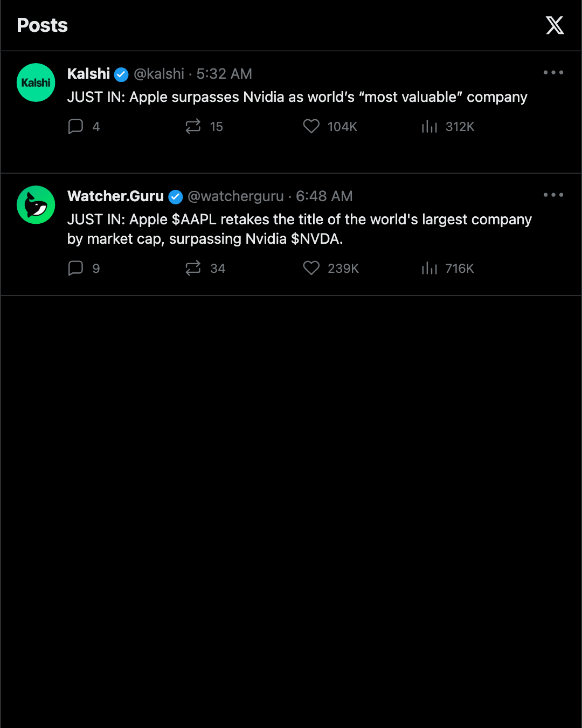Open the 6:48 AM timestamp link

coord(324,196)
